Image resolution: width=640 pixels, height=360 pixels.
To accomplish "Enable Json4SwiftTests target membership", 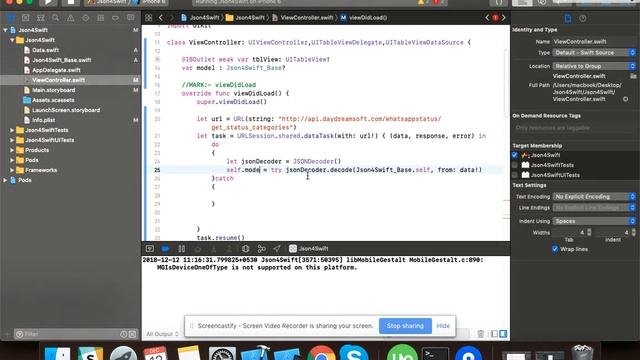I will click(515, 165).
